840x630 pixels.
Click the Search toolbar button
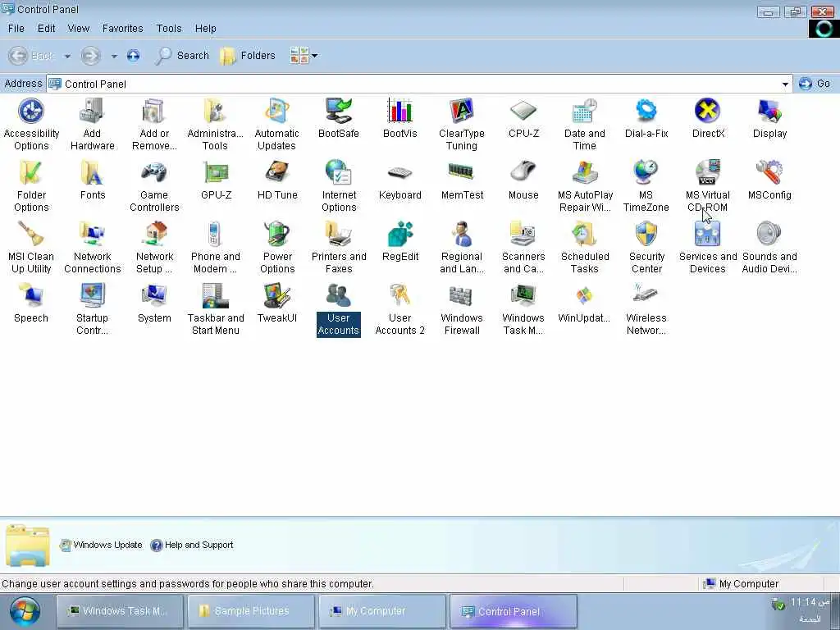tap(182, 55)
